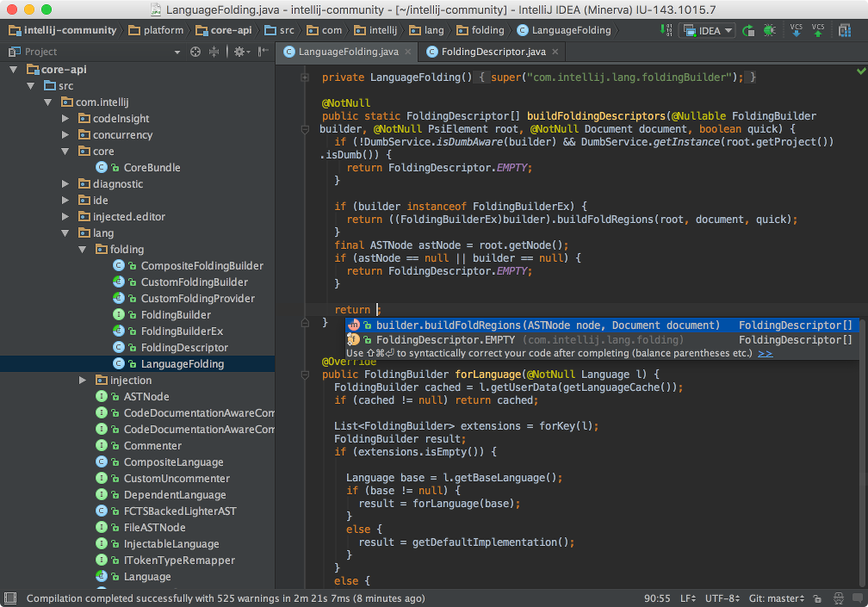
Task: Hide the Project tool window
Action: (263, 52)
